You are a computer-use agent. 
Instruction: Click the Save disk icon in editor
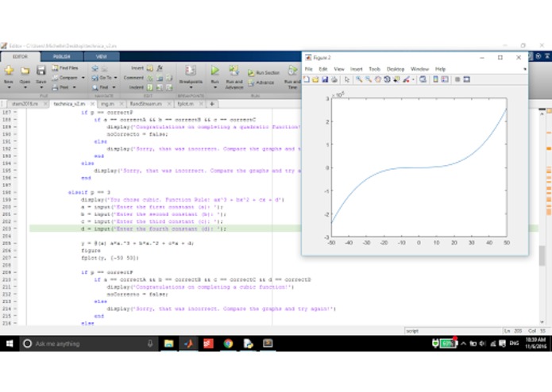(41, 71)
